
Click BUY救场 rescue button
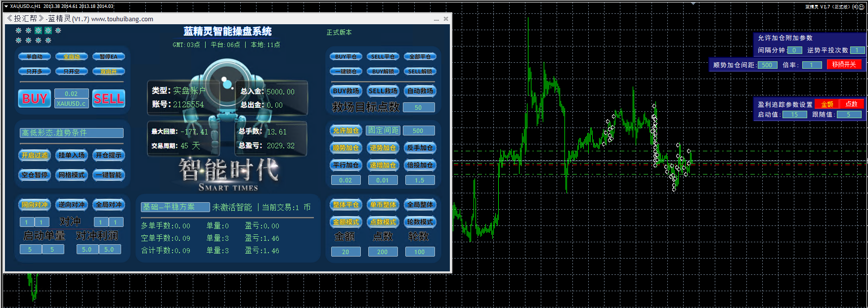coord(346,91)
